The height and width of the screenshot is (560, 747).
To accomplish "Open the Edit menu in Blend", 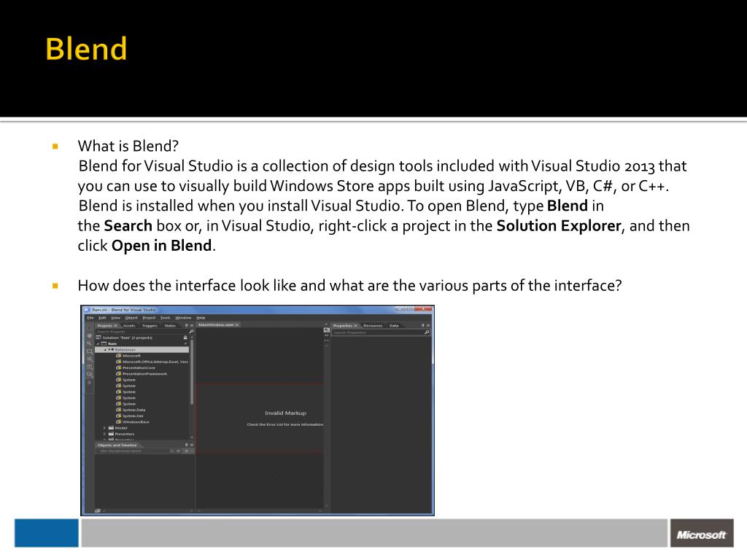I will pos(102,318).
